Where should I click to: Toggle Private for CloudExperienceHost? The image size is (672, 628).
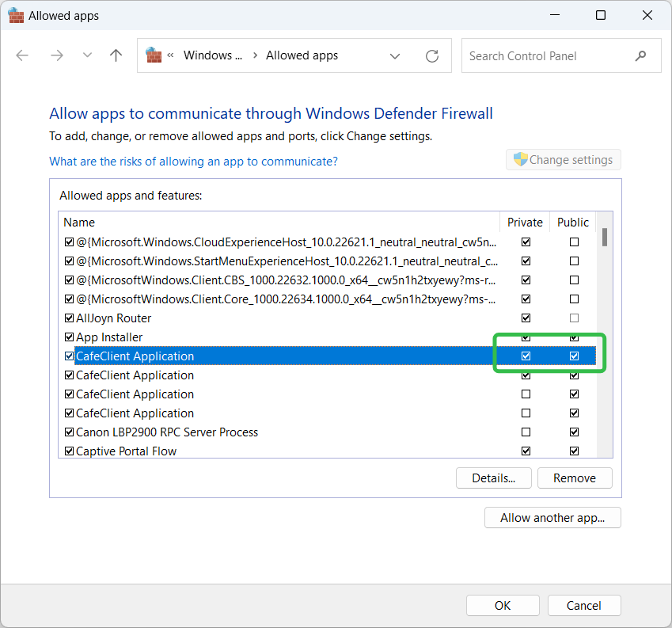tap(526, 242)
